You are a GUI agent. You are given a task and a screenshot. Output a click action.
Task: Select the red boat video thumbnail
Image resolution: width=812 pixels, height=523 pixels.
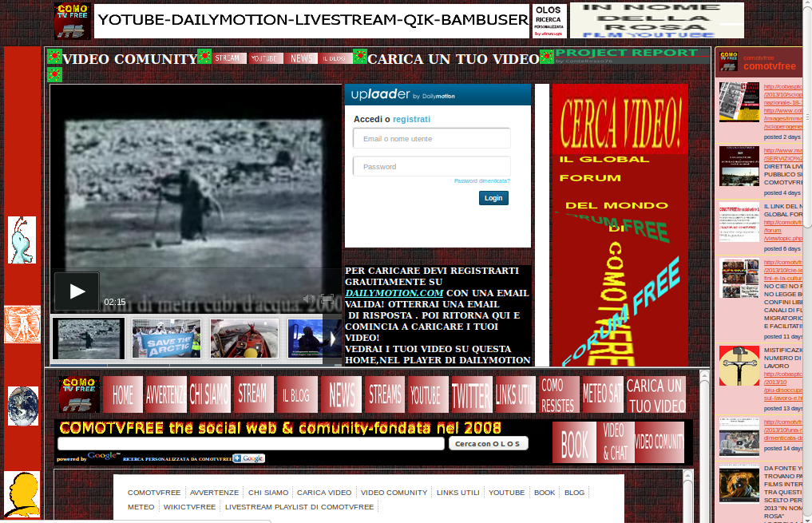pyautogui.click(x=244, y=339)
